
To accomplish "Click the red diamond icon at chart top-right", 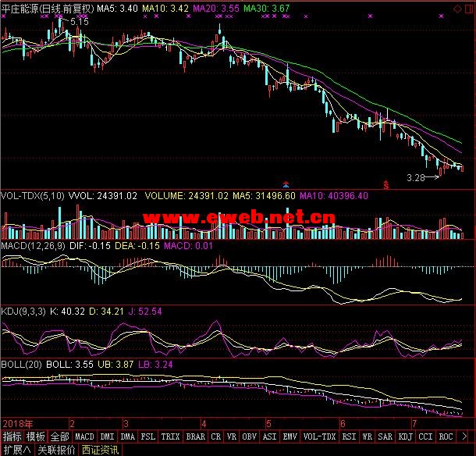I will [457, 9].
